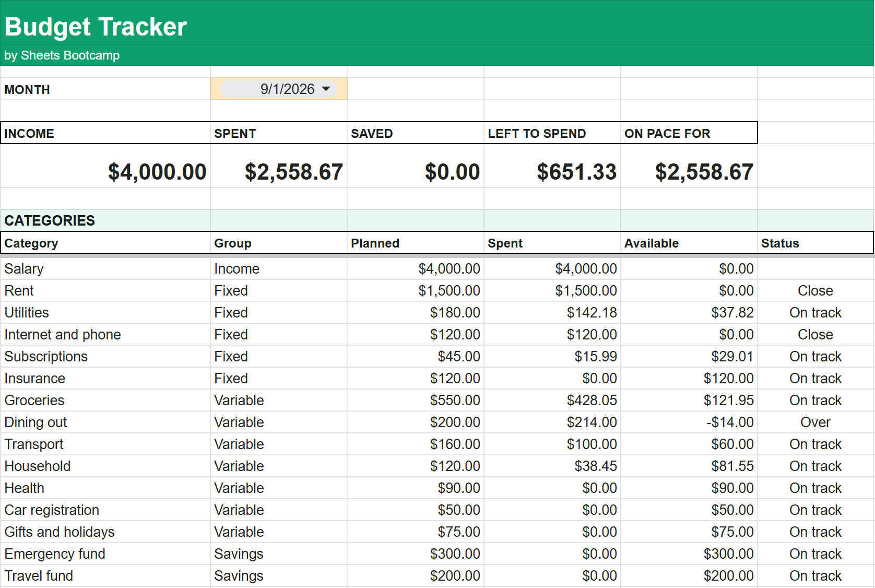The width and height of the screenshot is (875, 588).
Task: Click Subscriptions planned amount $45.00
Action: click(416, 356)
